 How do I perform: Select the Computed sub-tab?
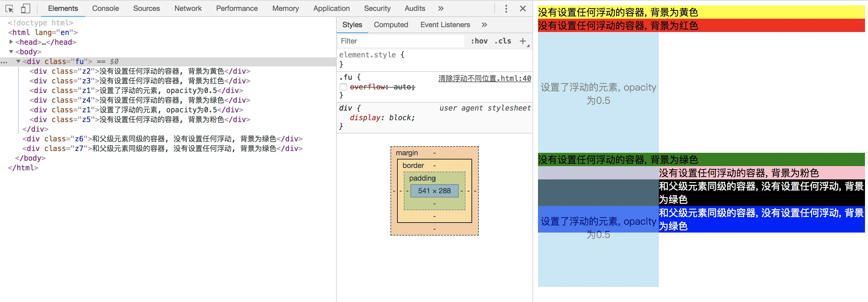(391, 25)
